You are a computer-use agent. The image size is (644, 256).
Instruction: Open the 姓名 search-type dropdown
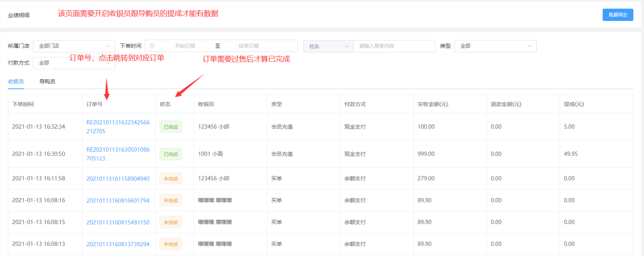tap(328, 46)
